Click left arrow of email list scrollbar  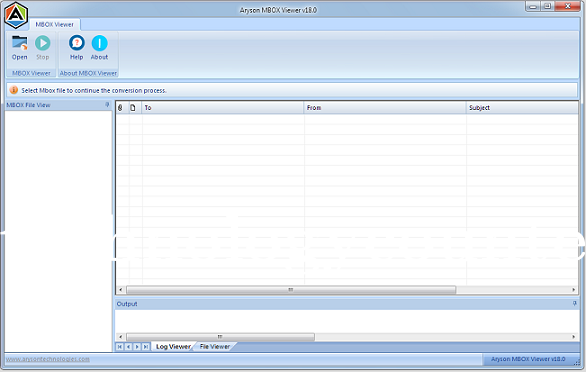coord(120,290)
